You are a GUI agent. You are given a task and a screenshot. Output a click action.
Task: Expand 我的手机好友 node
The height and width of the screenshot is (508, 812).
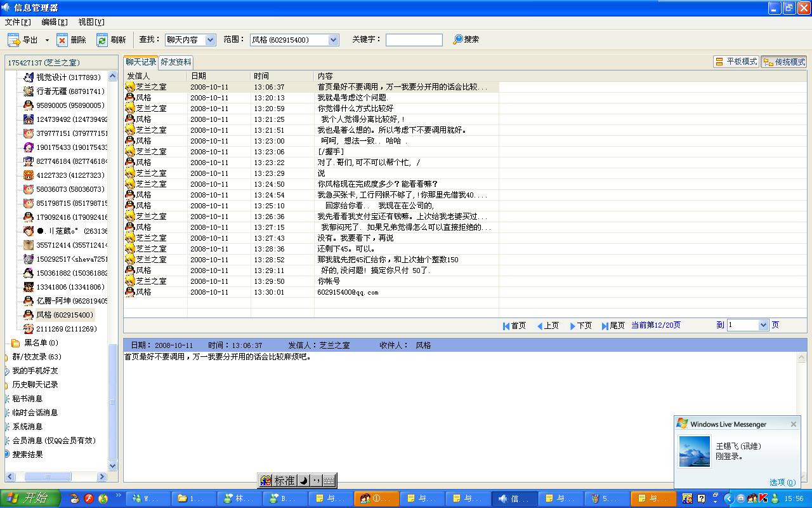35,371
